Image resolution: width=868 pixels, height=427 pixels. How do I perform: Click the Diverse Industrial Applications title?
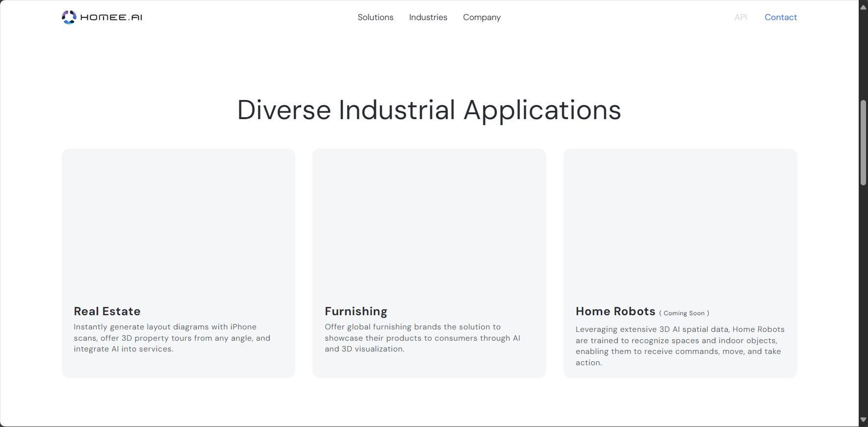[x=429, y=110]
